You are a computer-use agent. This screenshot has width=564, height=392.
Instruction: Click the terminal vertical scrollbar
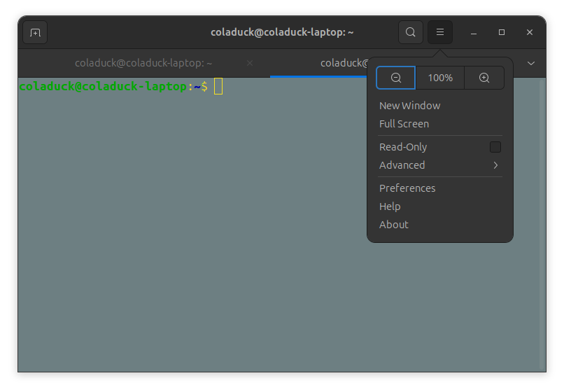pyautogui.click(x=542, y=224)
